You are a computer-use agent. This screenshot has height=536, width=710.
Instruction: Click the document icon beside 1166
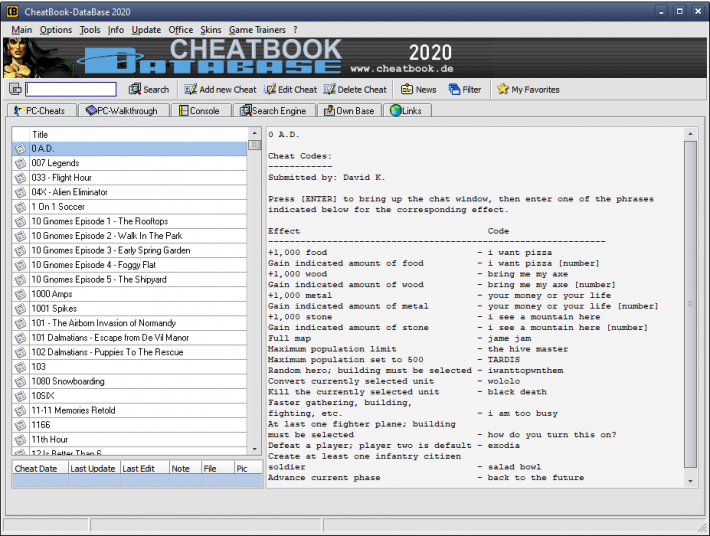(x=20, y=425)
